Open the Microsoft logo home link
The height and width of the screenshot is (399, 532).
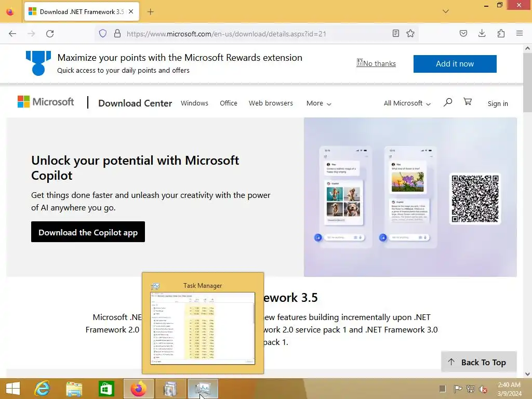46,102
